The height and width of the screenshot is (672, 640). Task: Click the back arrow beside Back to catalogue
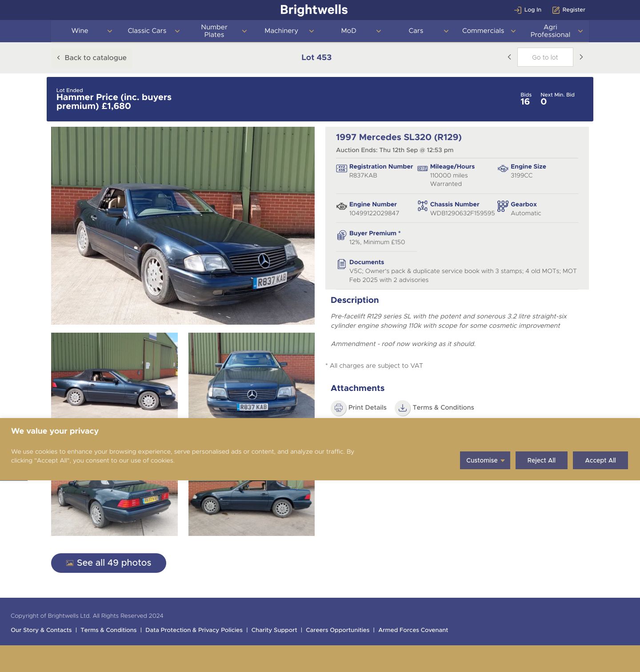point(58,58)
